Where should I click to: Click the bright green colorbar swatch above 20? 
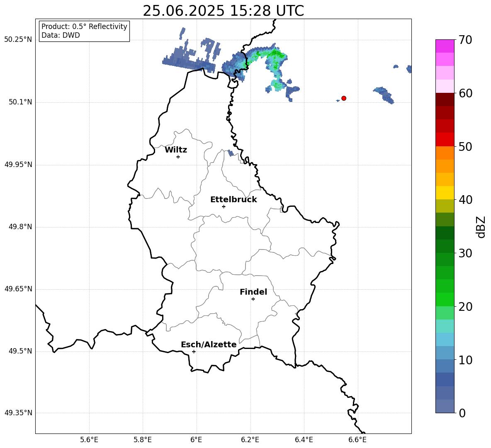click(445, 299)
